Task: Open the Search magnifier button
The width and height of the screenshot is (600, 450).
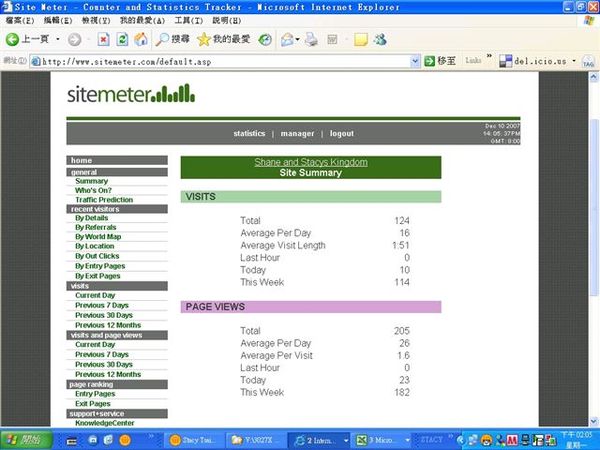Action: click(x=172, y=39)
